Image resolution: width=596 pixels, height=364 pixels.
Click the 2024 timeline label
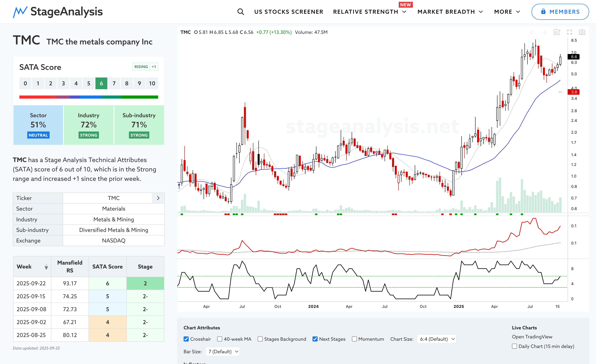(x=313, y=306)
